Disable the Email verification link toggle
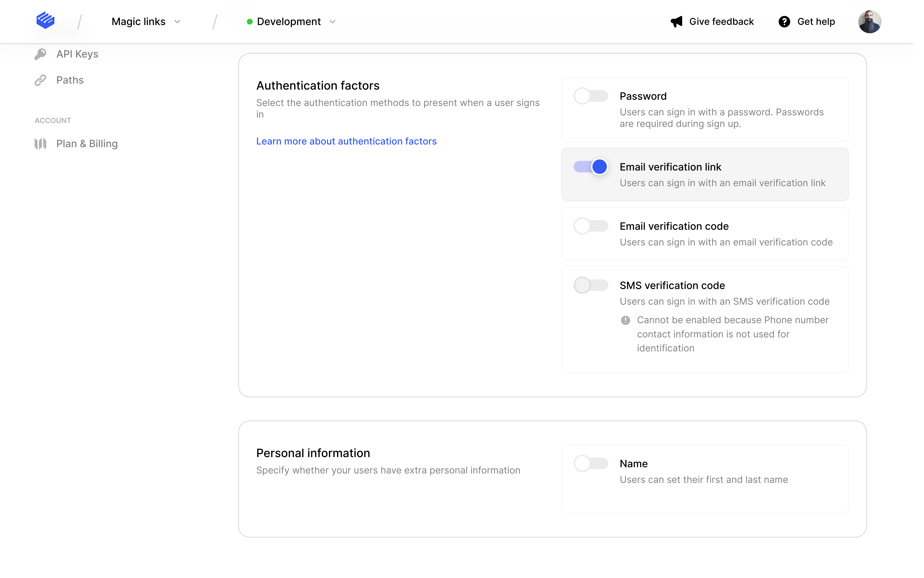924x578 pixels. pos(591,167)
